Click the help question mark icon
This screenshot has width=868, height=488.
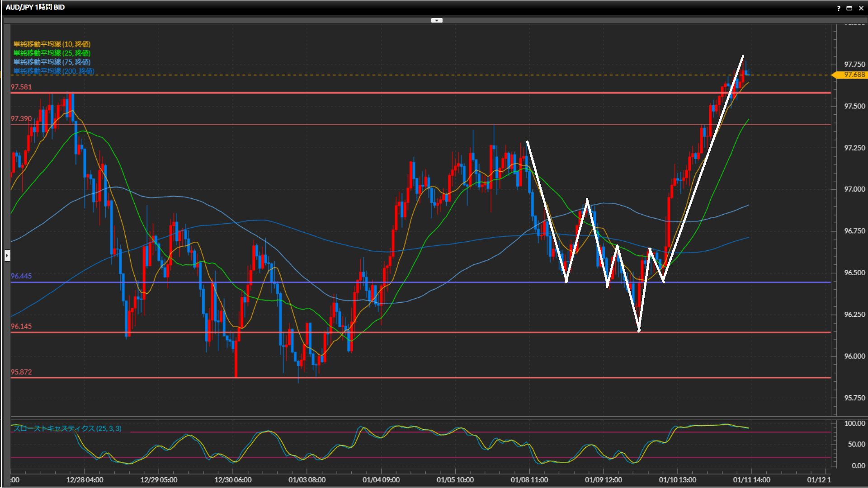(839, 8)
